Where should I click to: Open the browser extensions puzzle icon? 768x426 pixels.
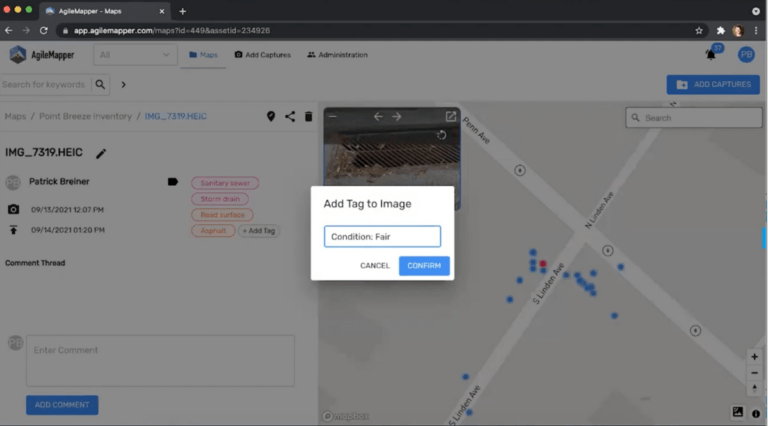coord(720,30)
